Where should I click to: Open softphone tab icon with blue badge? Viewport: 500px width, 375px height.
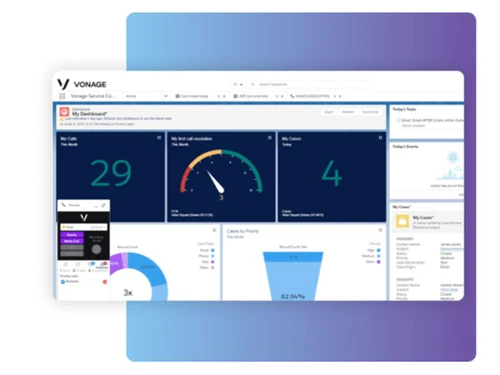click(91, 264)
